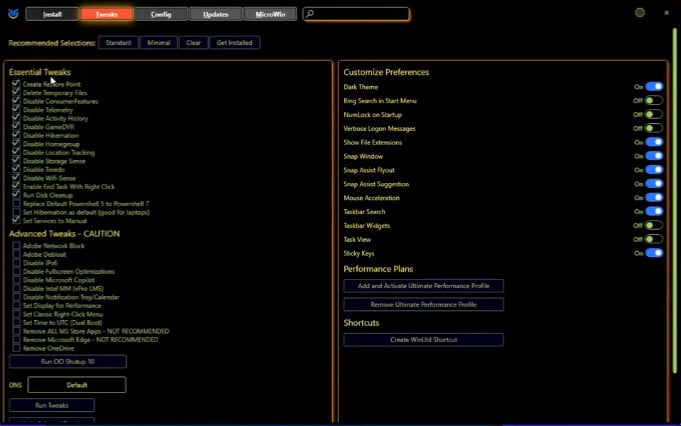Toggle Disable Location Tracking checkbox
681x426 pixels.
(16, 152)
